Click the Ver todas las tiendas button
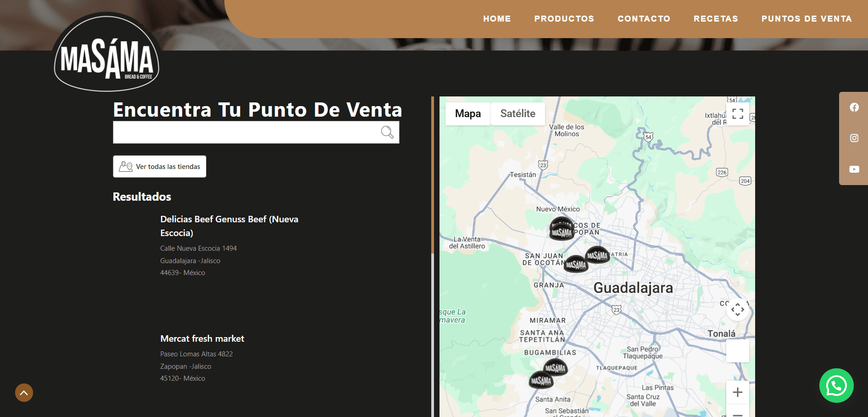The width and height of the screenshot is (868, 417). (x=159, y=166)
